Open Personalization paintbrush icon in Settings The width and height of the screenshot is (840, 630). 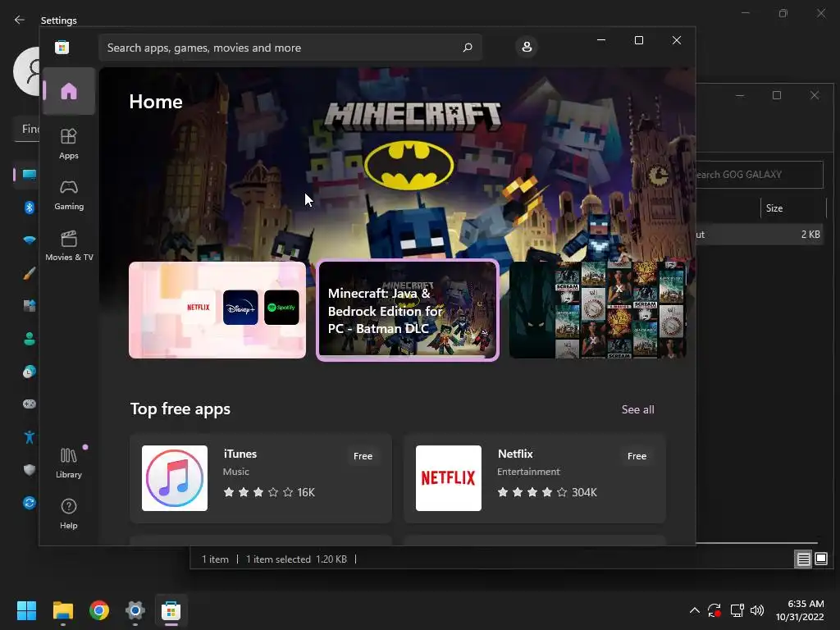point(30,272)
